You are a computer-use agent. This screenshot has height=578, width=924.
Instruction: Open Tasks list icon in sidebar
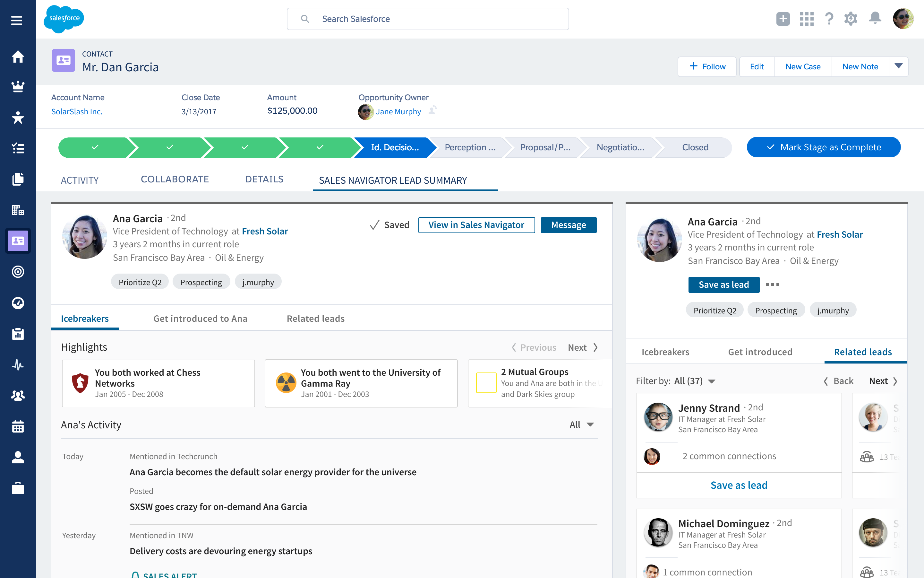[x=18, y=148]
